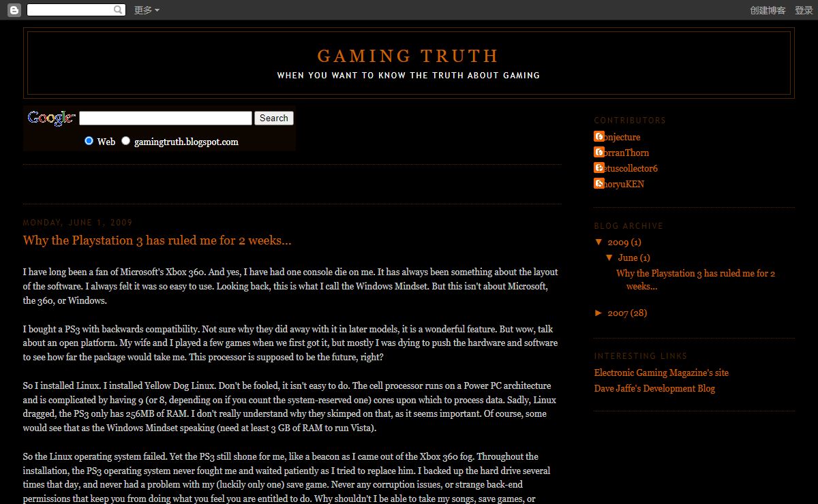Viewport: 818px width, 504px height.
Task: Select the Web search radio button
Action: click(x=89, y=141)
